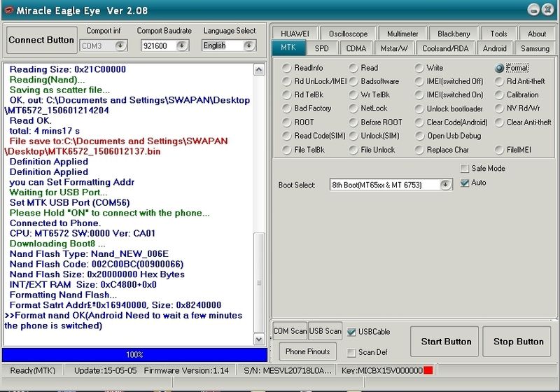Open the Coolsand/RDA tab
Image resolution: width=560 pixels, height=392 pixels.
click(x=445, y=48)
